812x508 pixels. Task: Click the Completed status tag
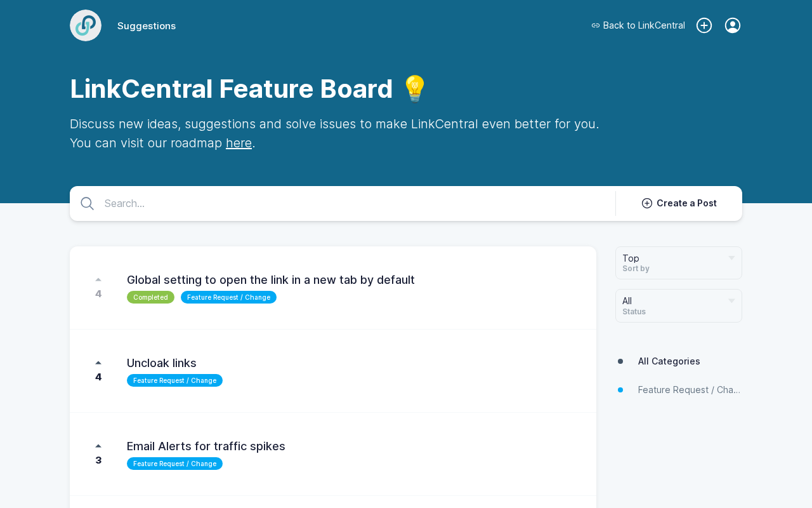pyautogui.click(x=150, y=297)
